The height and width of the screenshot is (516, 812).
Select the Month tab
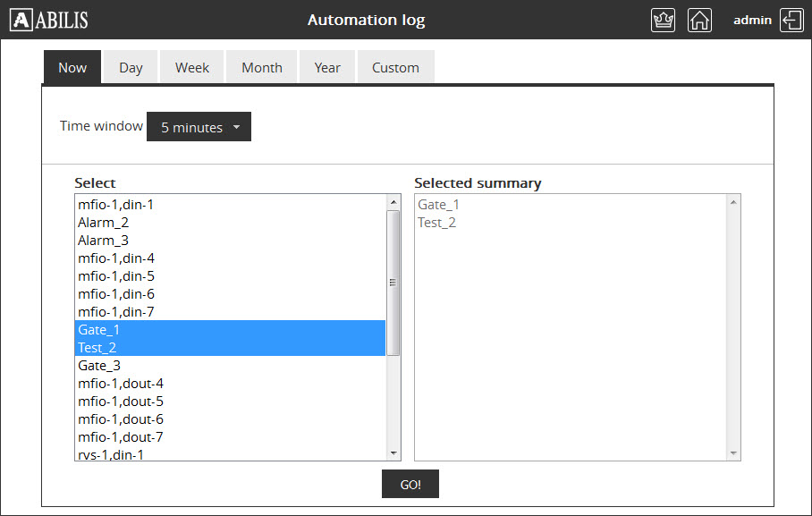261,68
